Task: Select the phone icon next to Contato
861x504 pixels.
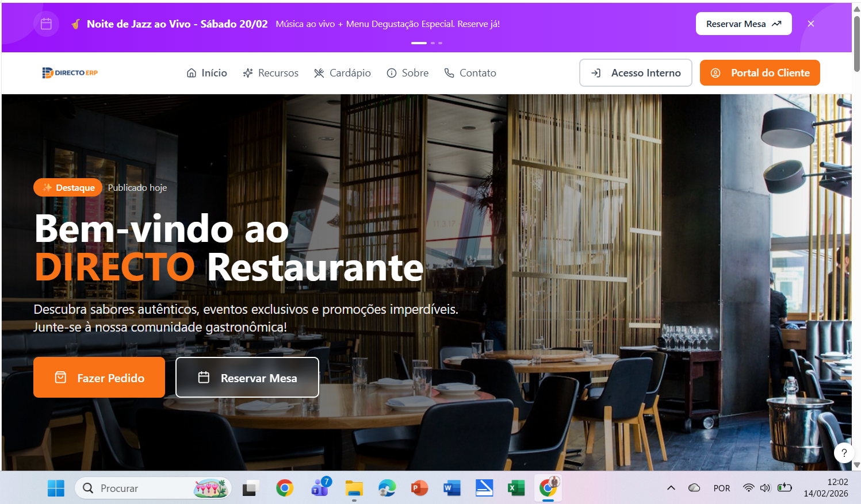Action: [x=449, y=72]
